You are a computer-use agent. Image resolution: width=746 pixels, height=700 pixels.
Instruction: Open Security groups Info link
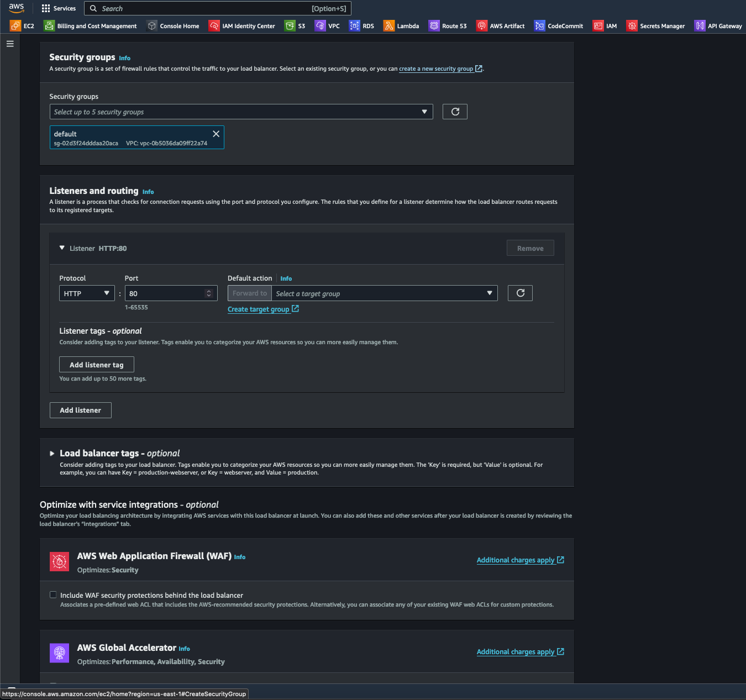(125, 58)
